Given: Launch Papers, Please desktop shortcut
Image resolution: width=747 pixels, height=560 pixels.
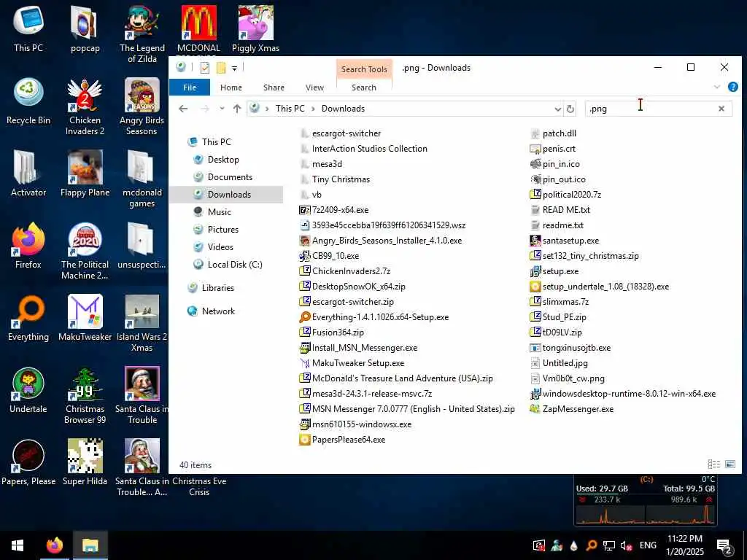Looking at the screenshot, I should 28,462.
